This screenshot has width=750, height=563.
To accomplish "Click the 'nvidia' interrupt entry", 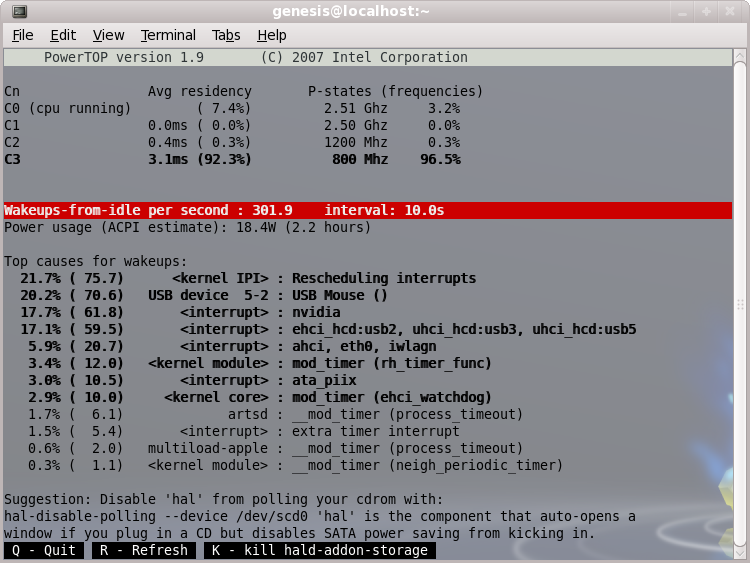I will (316, 312).
